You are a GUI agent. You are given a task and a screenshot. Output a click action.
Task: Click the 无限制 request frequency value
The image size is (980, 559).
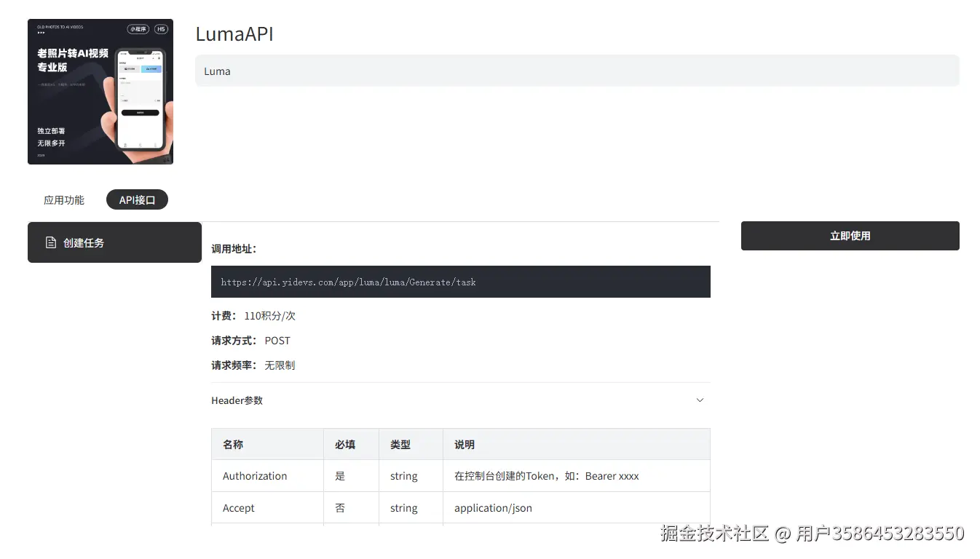(280, 365)
